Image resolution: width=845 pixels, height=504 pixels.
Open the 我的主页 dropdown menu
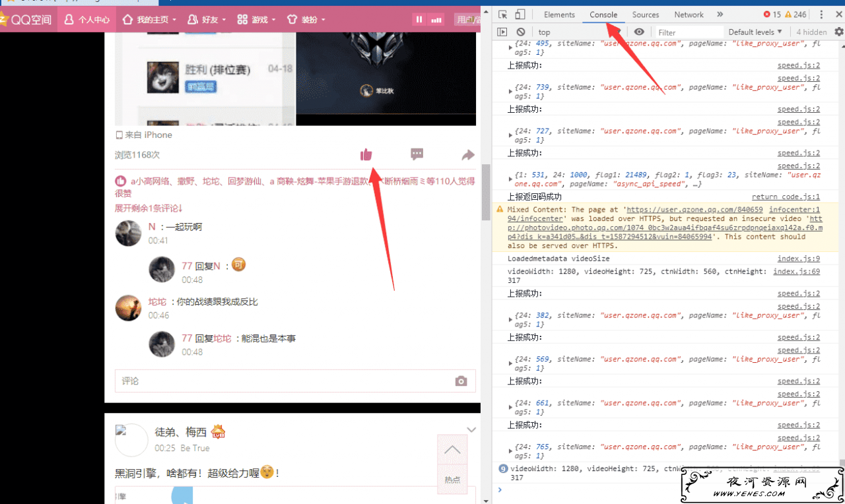(150, 20)
